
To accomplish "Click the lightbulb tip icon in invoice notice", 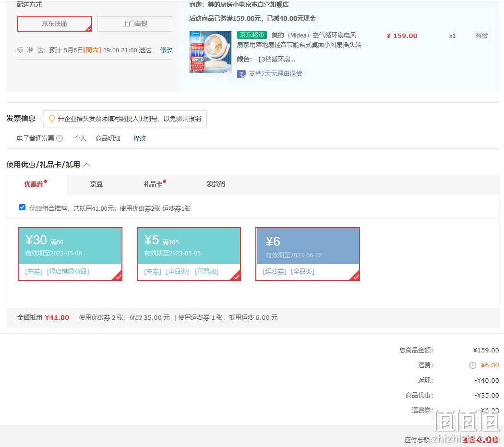I will [52, 119].
